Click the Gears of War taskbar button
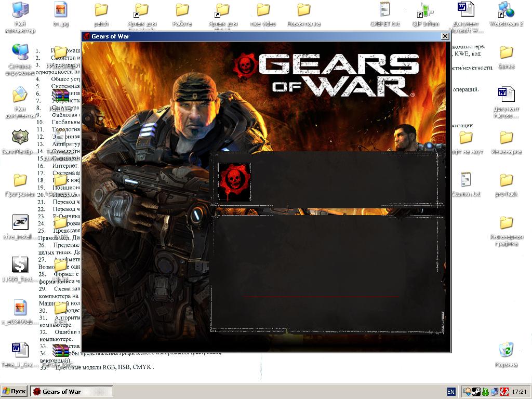 coord(72,392)
